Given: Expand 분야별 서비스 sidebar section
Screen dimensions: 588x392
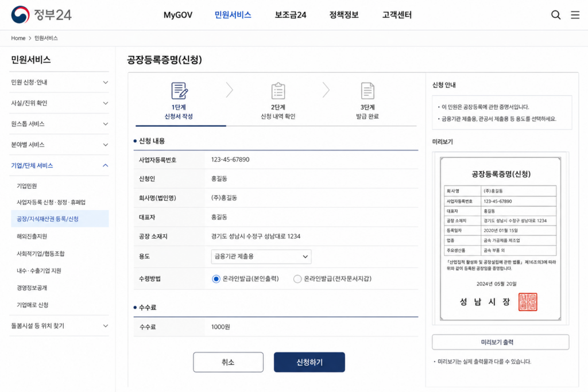Looking at the screenshot, I should 59,145.
